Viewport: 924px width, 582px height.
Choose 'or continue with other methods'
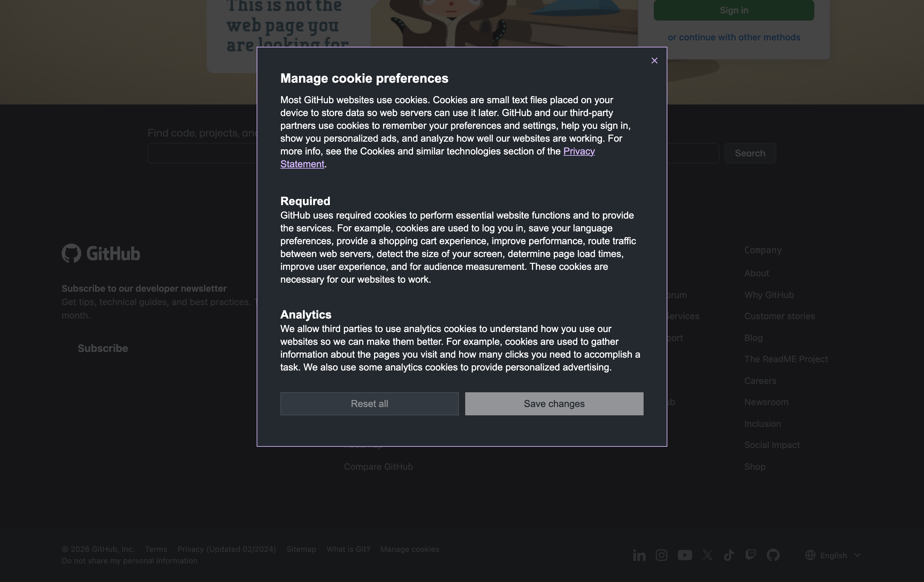pyautogui.click(x=734, y=37)
